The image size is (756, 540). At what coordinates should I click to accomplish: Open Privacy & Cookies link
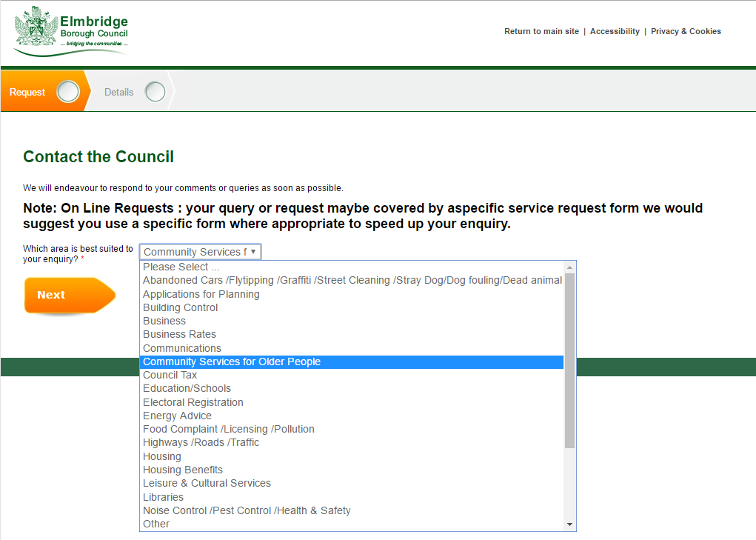686,31
